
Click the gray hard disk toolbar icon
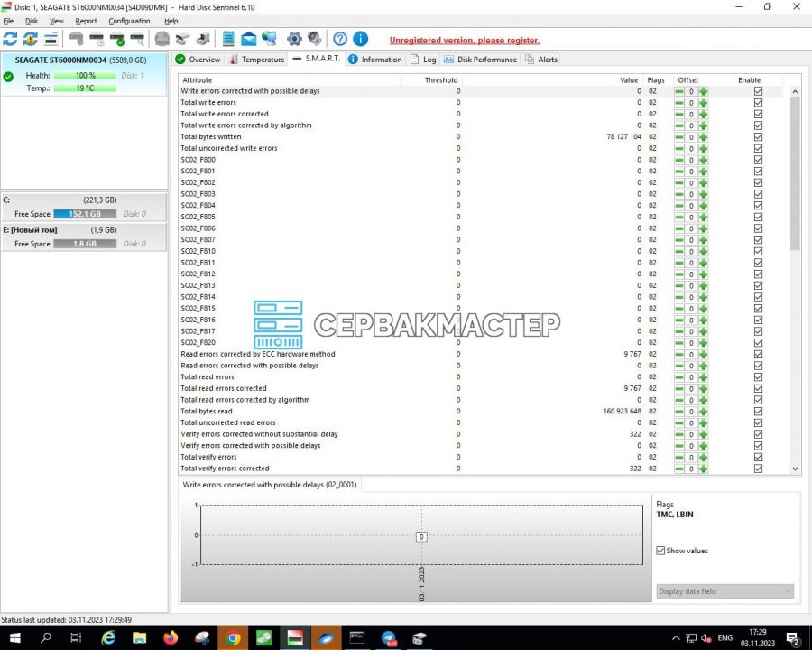(x=76, y=39)
